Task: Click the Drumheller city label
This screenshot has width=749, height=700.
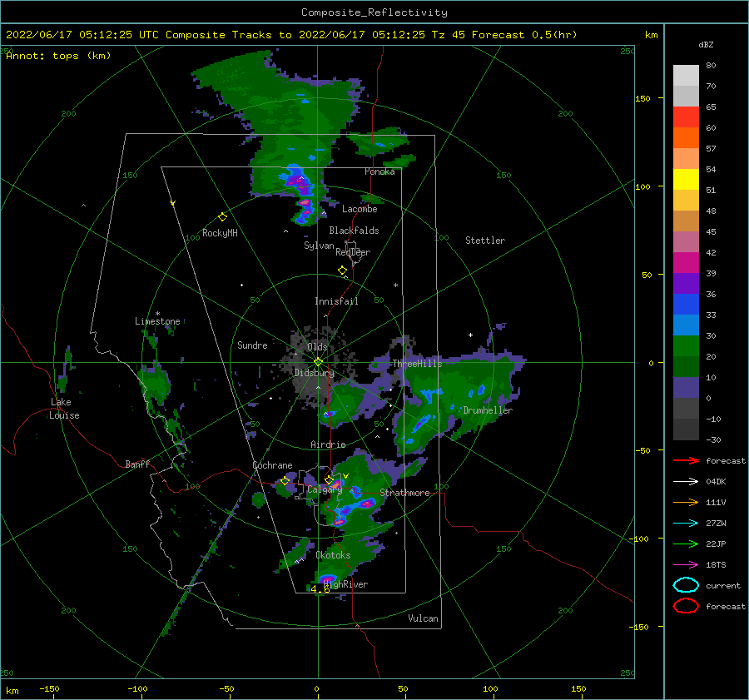Action: pyautogui.click(x=488, y=410)
